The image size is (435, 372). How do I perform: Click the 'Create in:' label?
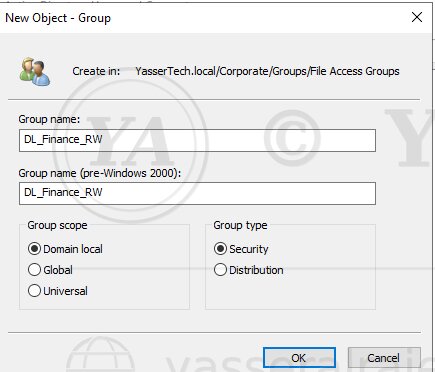point(96,71)
